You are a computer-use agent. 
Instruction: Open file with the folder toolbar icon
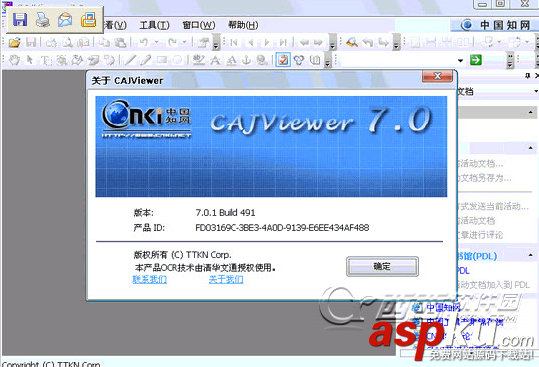click(14, 43)
